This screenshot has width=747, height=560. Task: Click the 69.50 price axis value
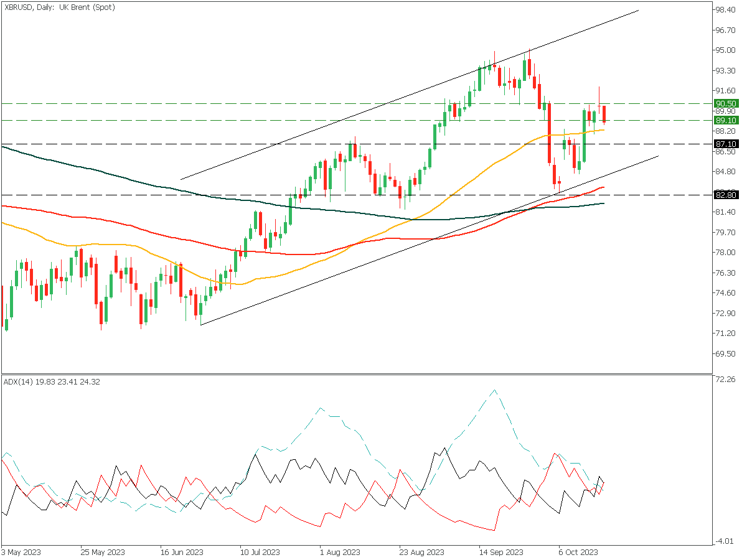[x=726, y=354]
